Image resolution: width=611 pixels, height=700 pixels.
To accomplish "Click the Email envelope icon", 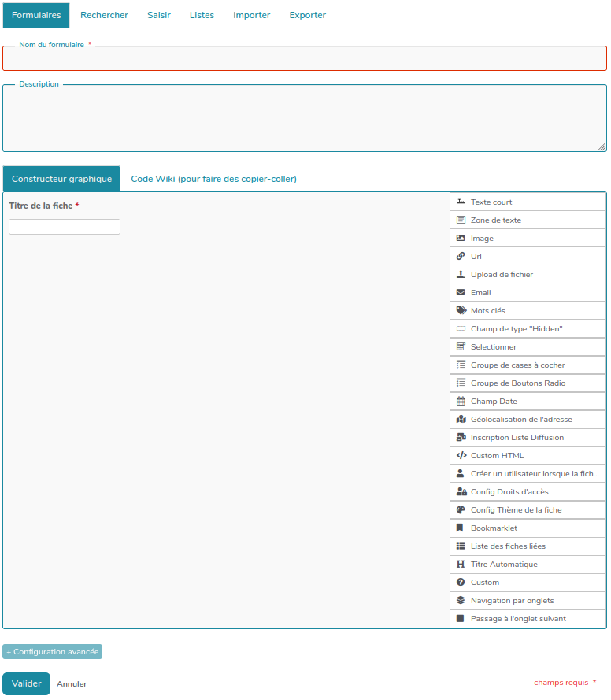I will pyautogui.click(x=461, y=293).
